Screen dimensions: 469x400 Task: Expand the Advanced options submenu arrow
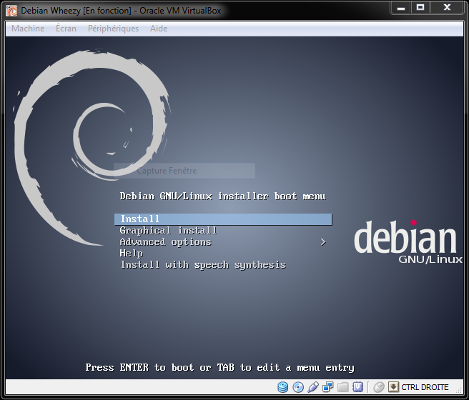click(x=323, y=242)
